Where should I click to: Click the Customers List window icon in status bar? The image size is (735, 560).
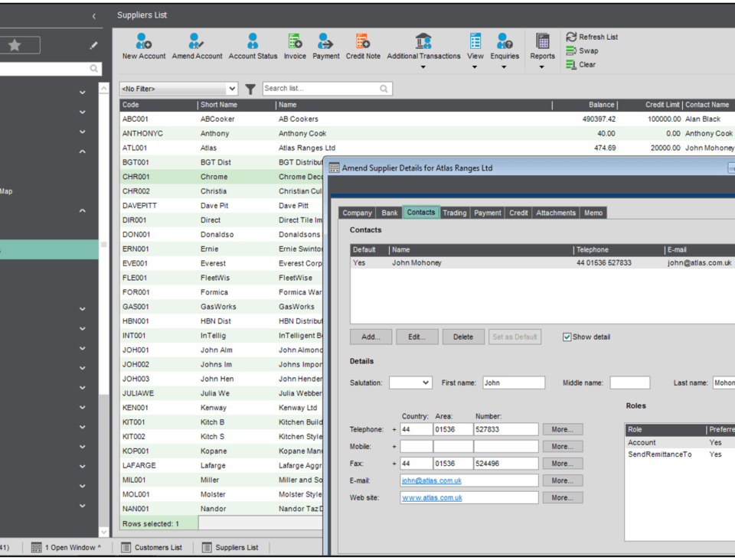point(126,547)
